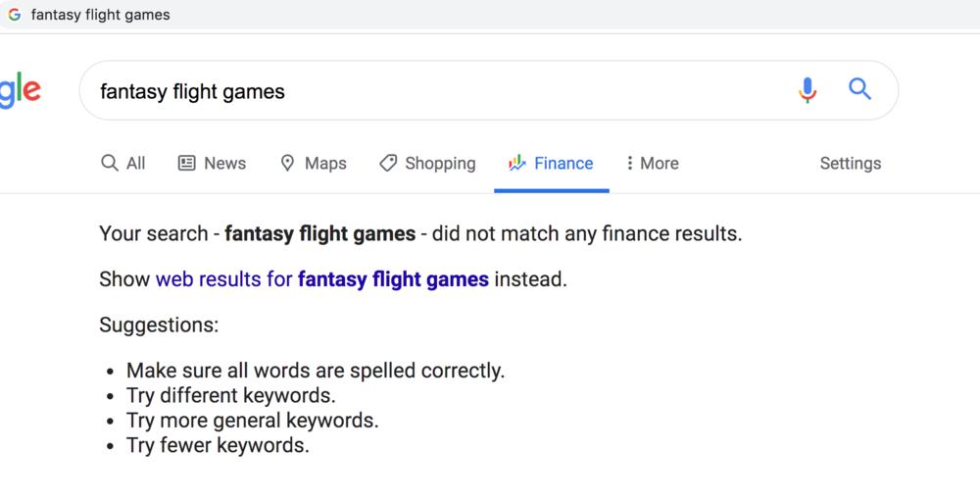Click the three-dot icon beside More

click(x=629, y=164)
